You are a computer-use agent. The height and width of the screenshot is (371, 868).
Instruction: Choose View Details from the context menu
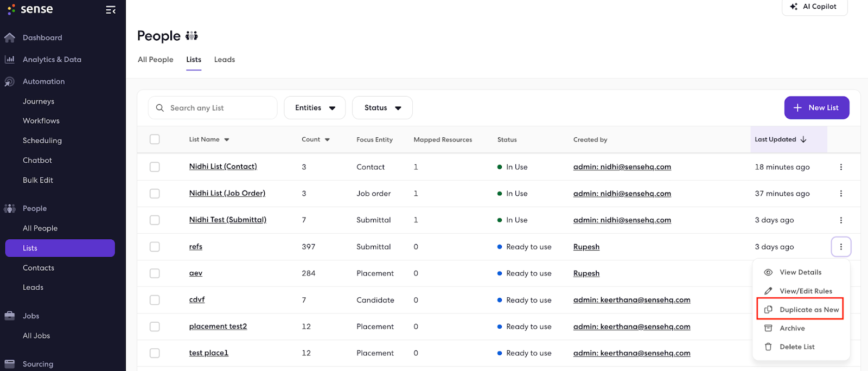point(801,272)
